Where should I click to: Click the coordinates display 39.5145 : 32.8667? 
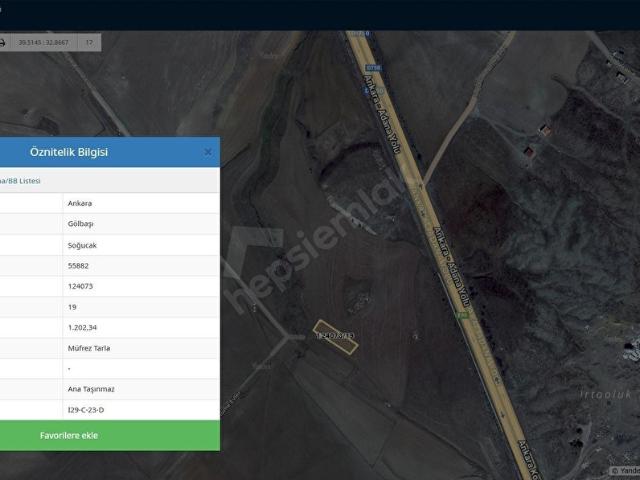click(x=42, y=43)
